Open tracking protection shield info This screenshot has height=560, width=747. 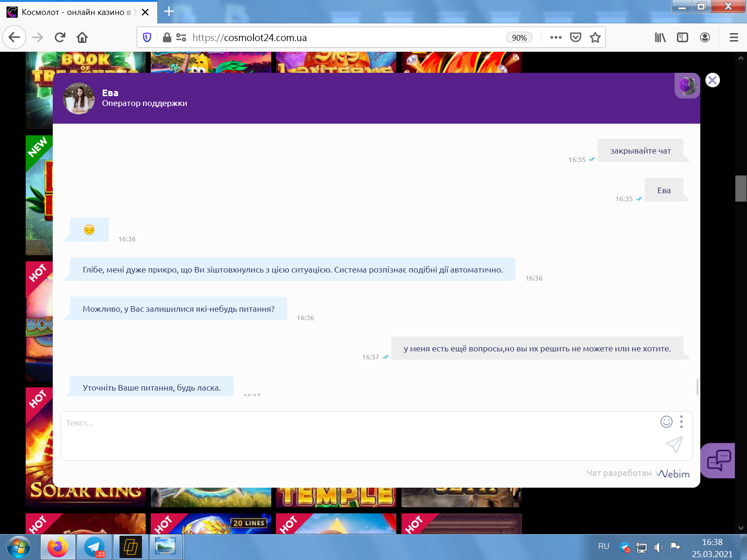point(147,37)
